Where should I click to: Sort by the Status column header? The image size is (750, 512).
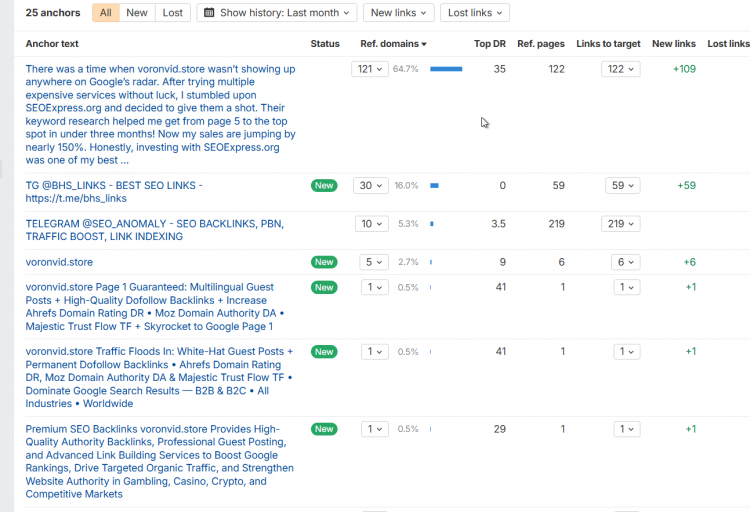tap(325, 44)
